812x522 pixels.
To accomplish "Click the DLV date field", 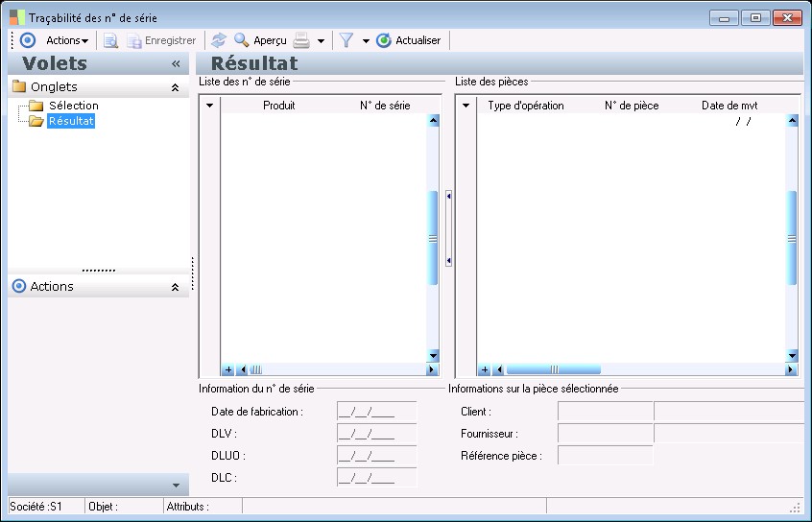I will click(377, 434).
